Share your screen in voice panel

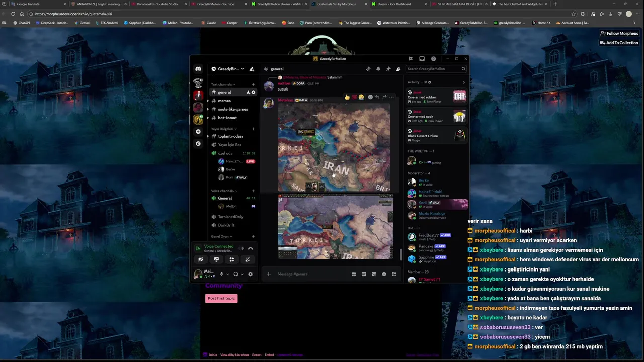[216, 260]
